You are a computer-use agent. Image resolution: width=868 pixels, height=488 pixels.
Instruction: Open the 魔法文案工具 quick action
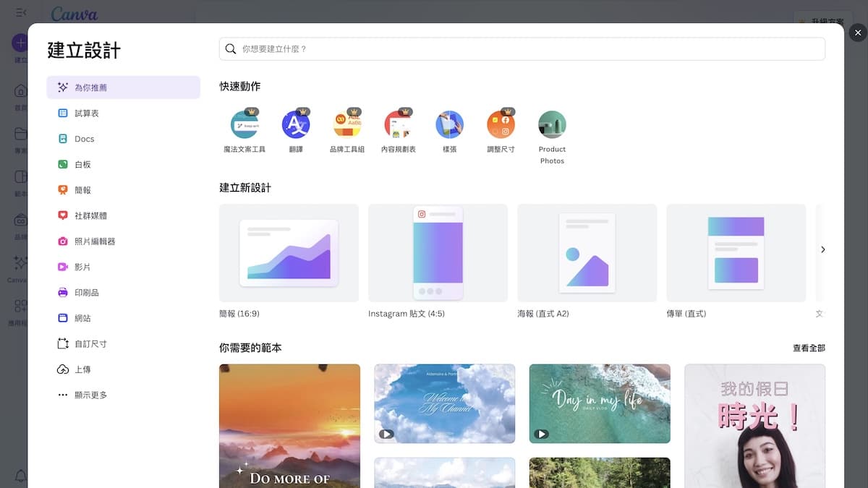click(244, 130)
